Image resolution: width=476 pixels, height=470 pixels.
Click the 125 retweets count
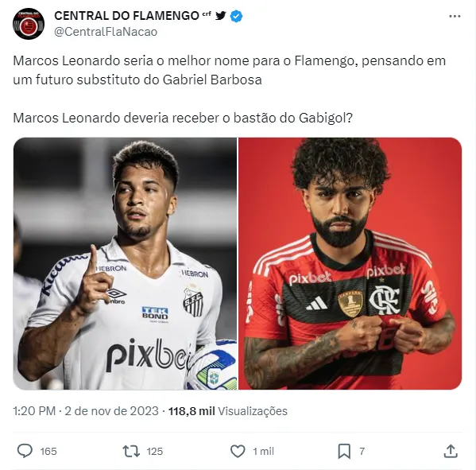(x=155, y=452)
